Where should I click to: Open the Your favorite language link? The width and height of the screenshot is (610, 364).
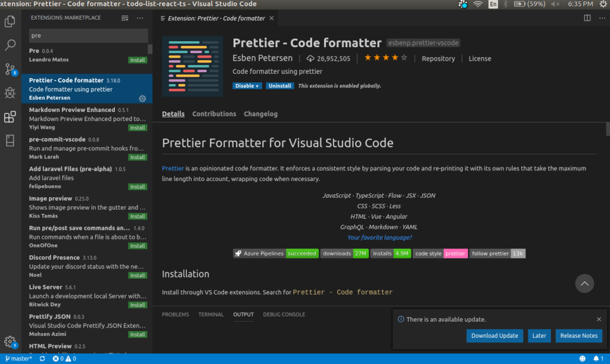point(379,237)
